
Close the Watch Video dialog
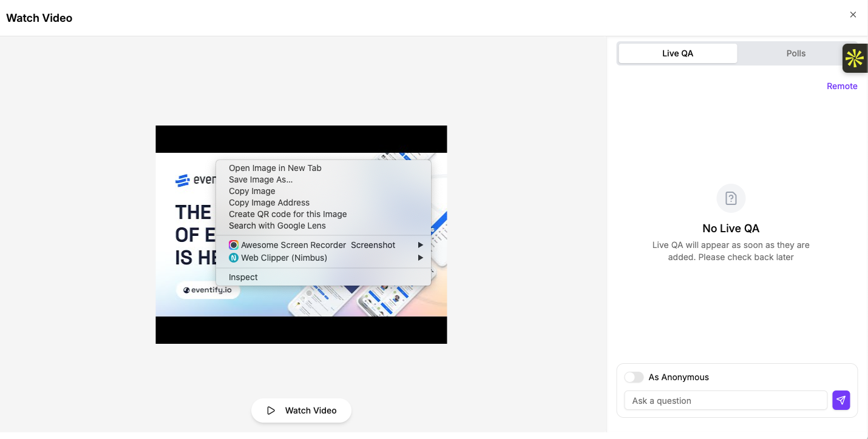click(853, 15)
